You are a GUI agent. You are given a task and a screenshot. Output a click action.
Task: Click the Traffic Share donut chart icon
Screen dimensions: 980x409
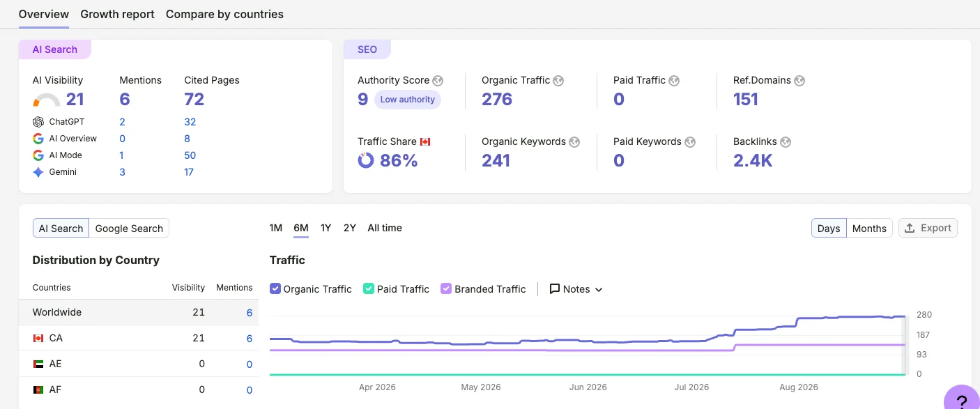(366, 161)
